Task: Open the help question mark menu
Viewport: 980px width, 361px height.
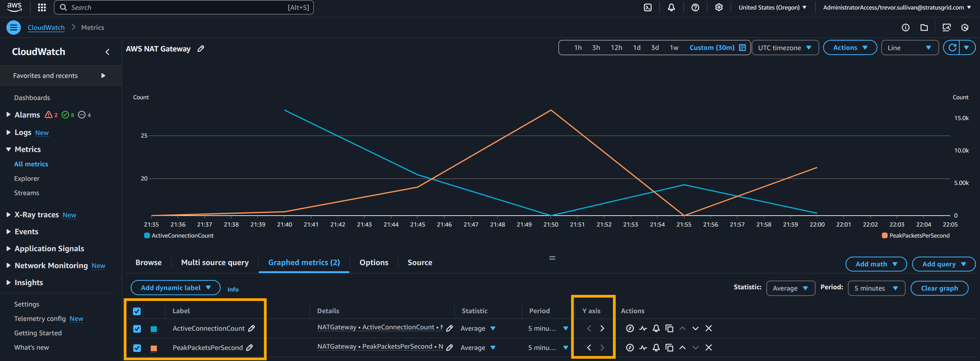Action: [x=695, y=7]
